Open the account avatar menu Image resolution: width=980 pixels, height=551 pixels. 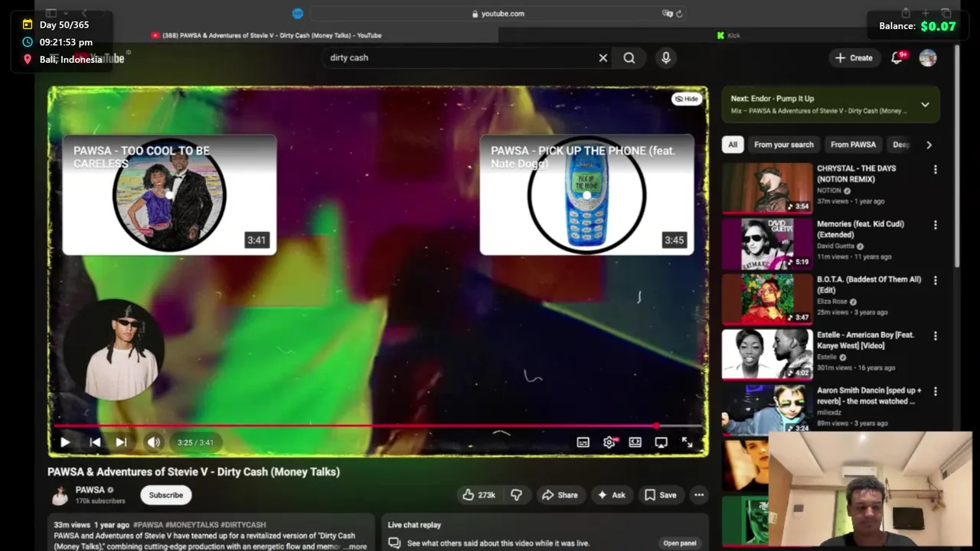click(928, 57)
